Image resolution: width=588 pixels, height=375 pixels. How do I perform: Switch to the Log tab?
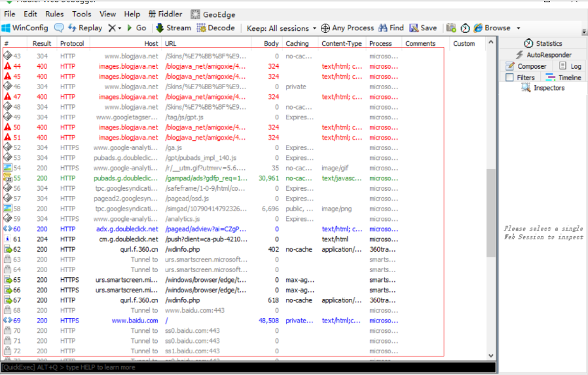click(570, 66)
